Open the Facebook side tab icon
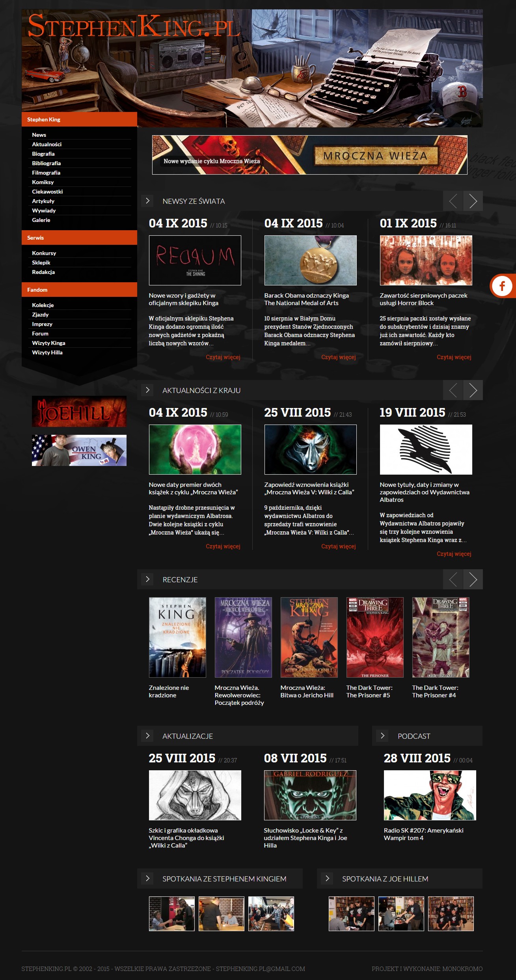Screen dimensions: 516x980 click(x=502, y=286)
